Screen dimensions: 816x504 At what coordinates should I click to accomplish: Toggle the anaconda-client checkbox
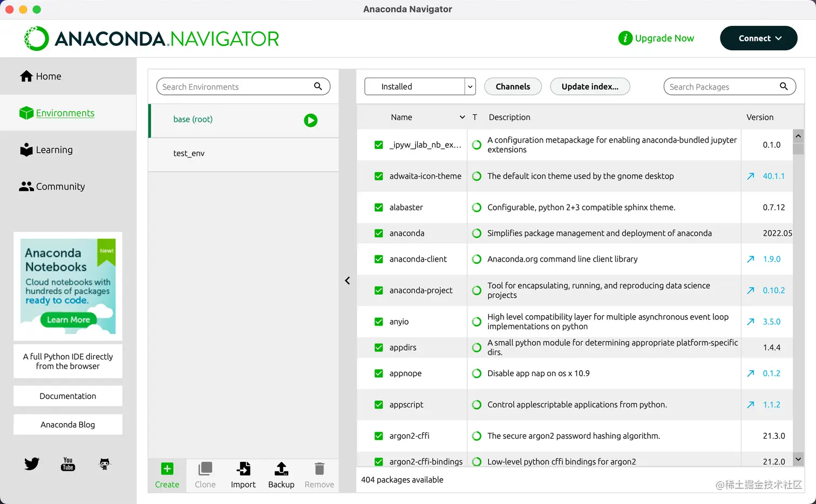coord(379,260)
